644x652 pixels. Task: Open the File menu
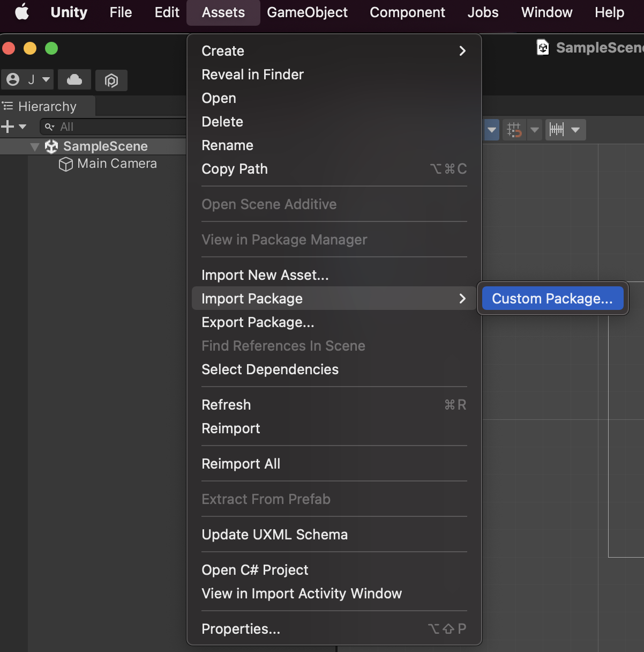(x=121, y=12)
